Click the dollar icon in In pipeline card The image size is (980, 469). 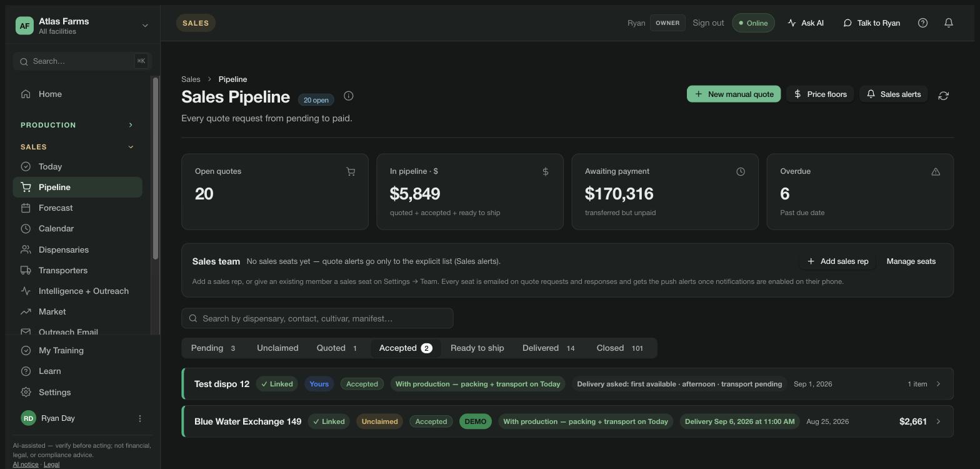[x=546, y=171]
